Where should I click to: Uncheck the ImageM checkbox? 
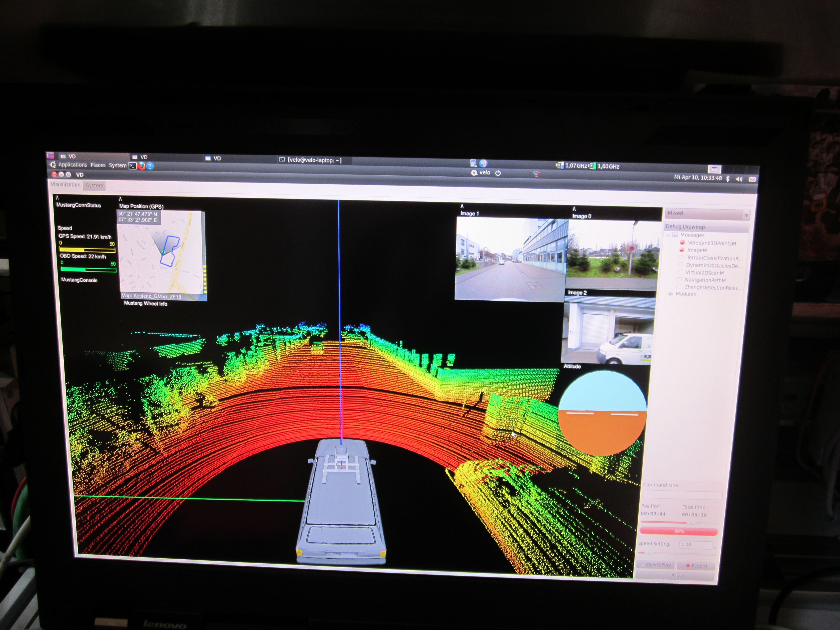click(x=682, y=250)
